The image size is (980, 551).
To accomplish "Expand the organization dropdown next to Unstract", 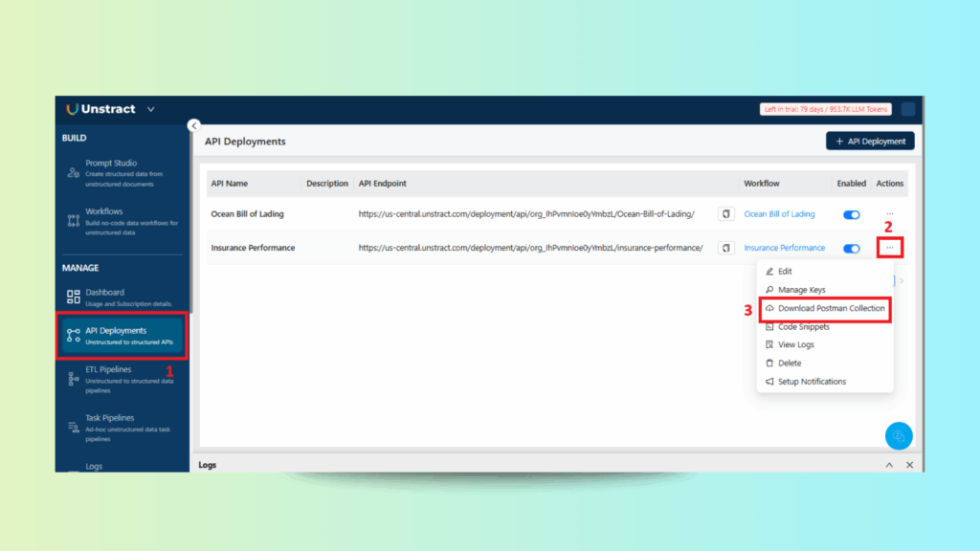I will 150,109.
